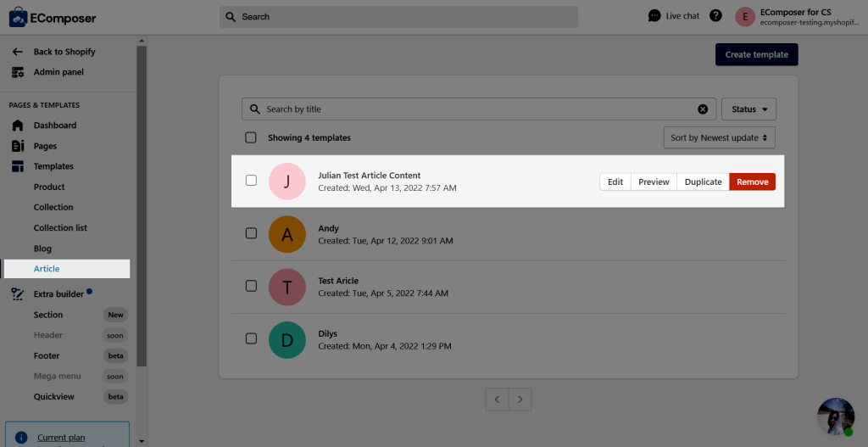Viewport: 868px width, 447px height.
Task: Click the sidebar scrollbar down arrow
Action: (x=142, y=441)
